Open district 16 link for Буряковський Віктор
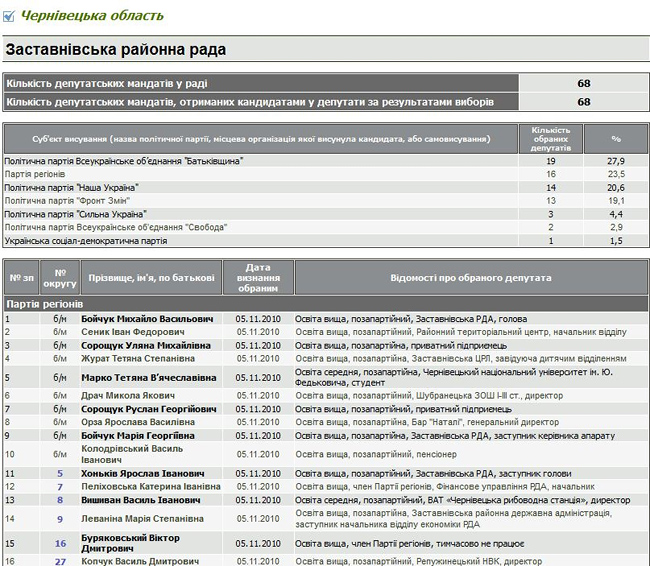 click(60, 544)
